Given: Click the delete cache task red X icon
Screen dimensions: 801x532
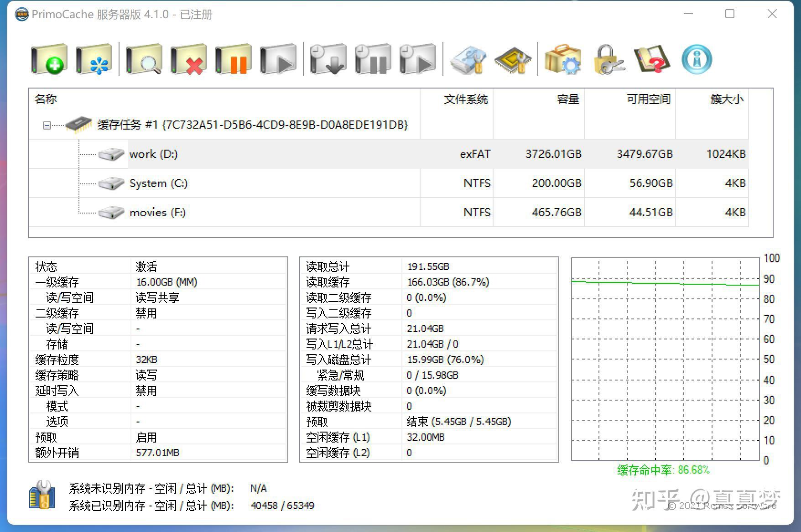Looking at the screenshot, I should [x=188, y=59].
